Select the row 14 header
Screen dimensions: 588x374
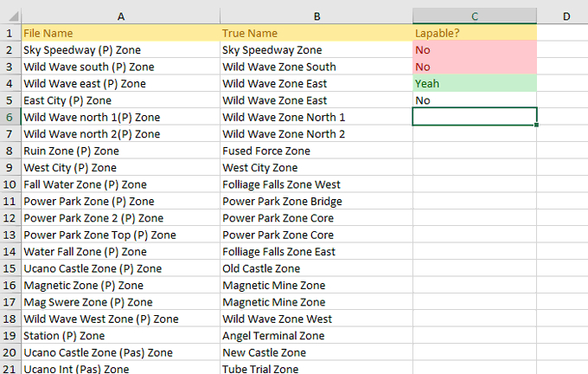(10, 252)
